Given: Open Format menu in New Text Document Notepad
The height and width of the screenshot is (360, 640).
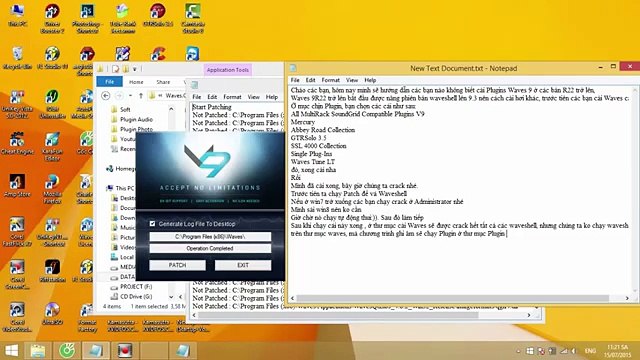Looking at the screenshot, I should point(330,80).
